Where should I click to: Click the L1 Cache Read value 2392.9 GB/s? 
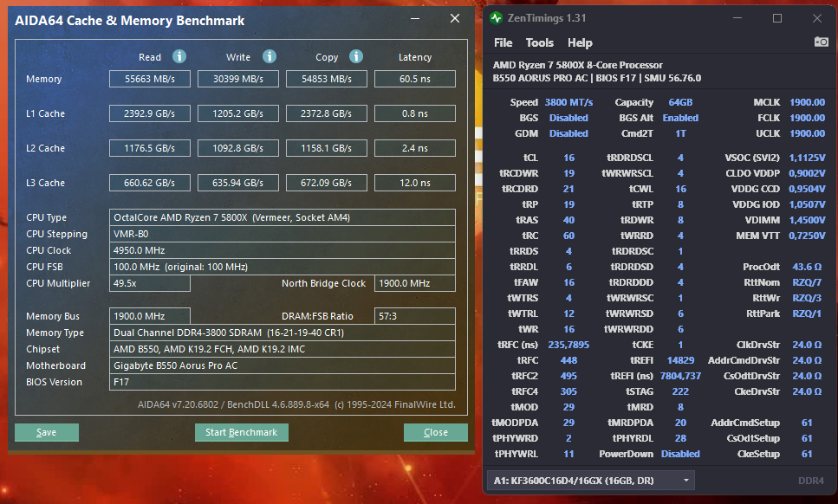point(150,113)
